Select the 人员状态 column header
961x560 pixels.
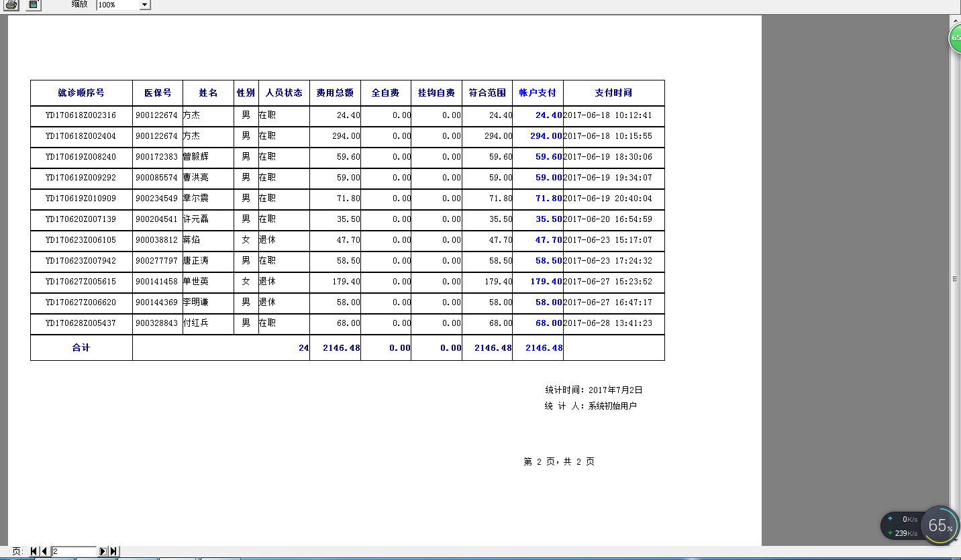point(284,93)
